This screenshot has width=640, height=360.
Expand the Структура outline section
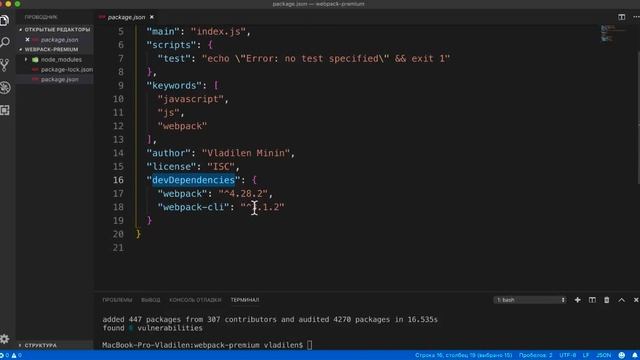54,345
